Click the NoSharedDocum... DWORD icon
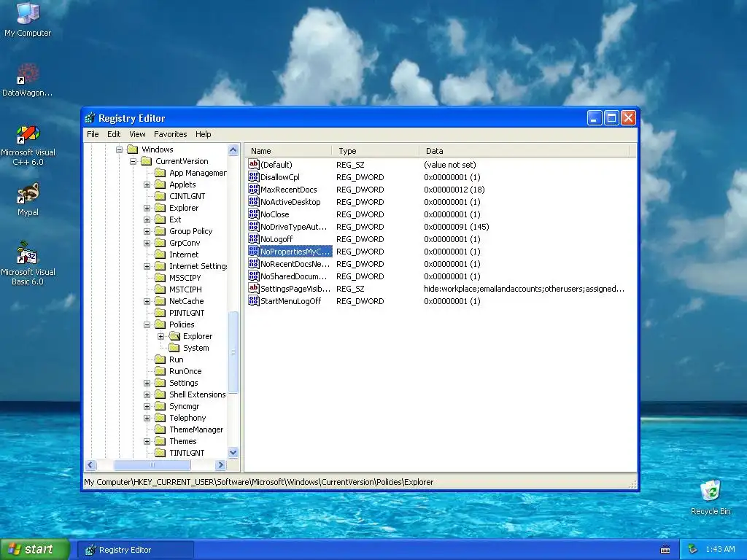Screen dimensions: 747x560 (253, 276)
